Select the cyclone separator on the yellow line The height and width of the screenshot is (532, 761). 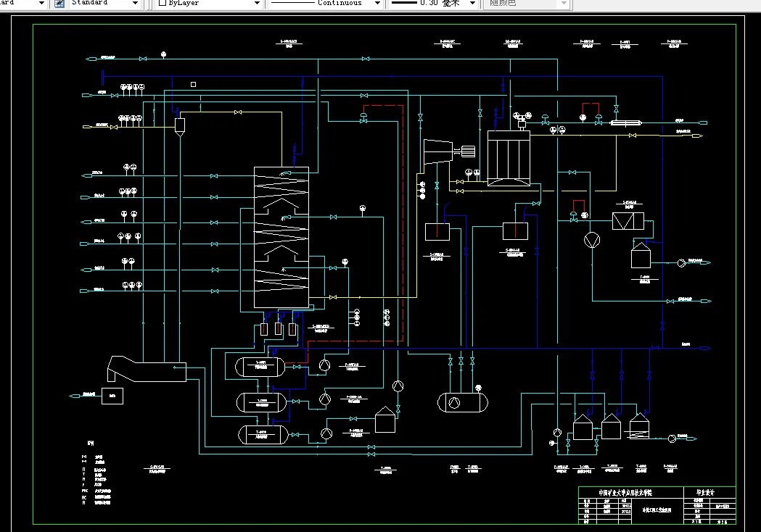tap(180, 128)
